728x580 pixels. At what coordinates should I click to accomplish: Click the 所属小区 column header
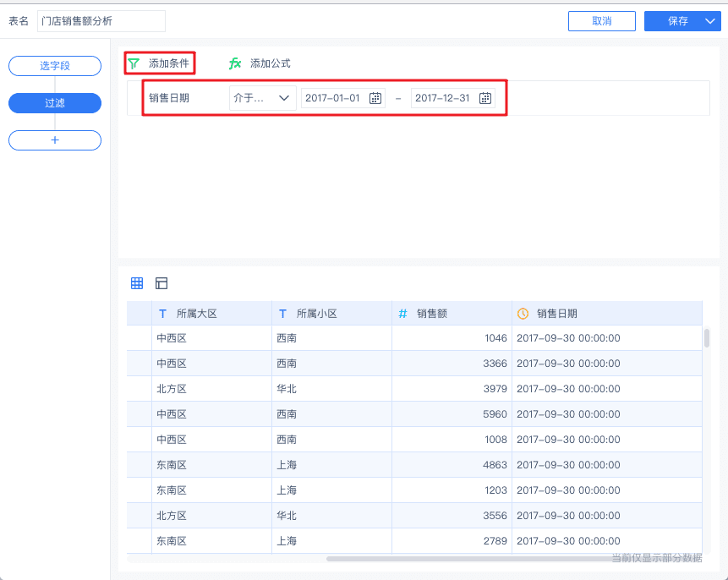(x=332, y=314)
